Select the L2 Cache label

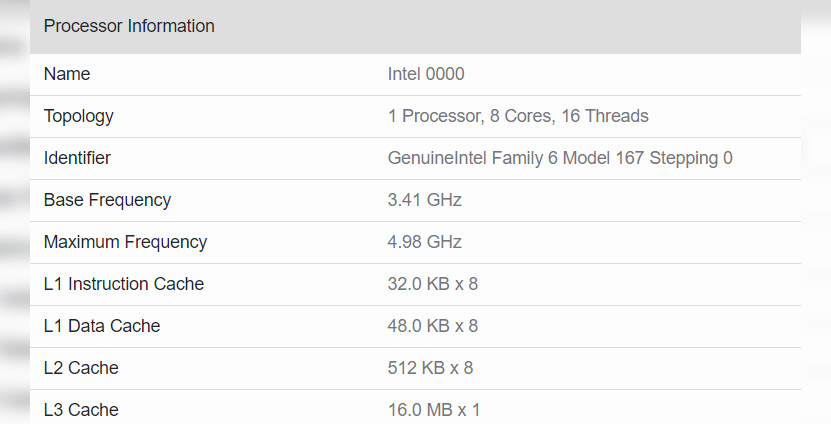81,368
